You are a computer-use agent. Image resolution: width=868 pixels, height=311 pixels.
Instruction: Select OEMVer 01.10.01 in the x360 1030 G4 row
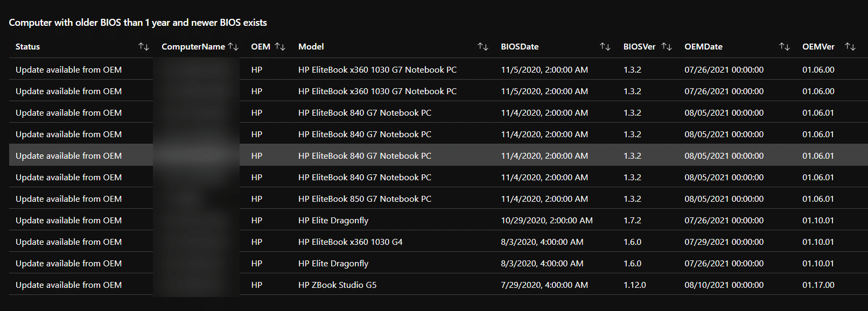818,242
